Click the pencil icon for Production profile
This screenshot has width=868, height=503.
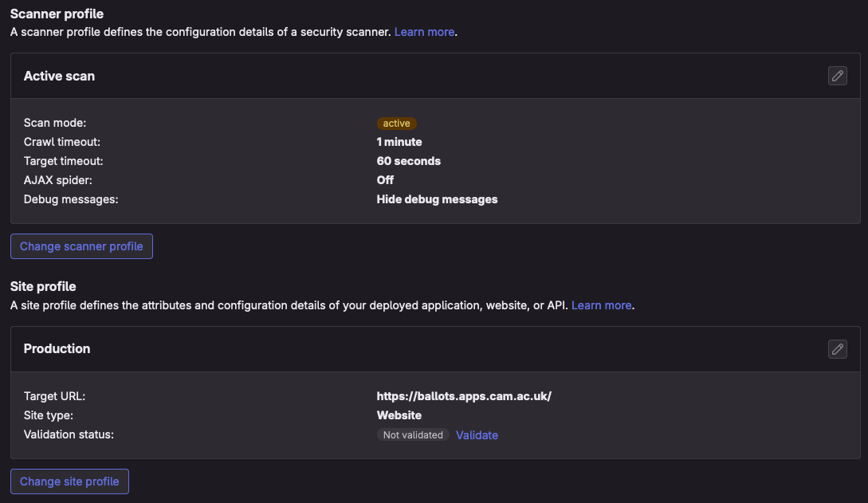tap(837, 349)
